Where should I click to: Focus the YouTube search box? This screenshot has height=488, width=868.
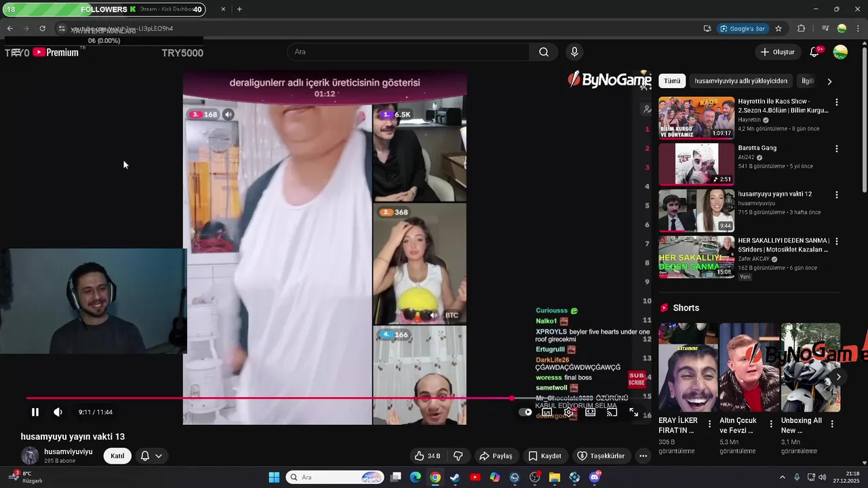[x=408, y=52]
